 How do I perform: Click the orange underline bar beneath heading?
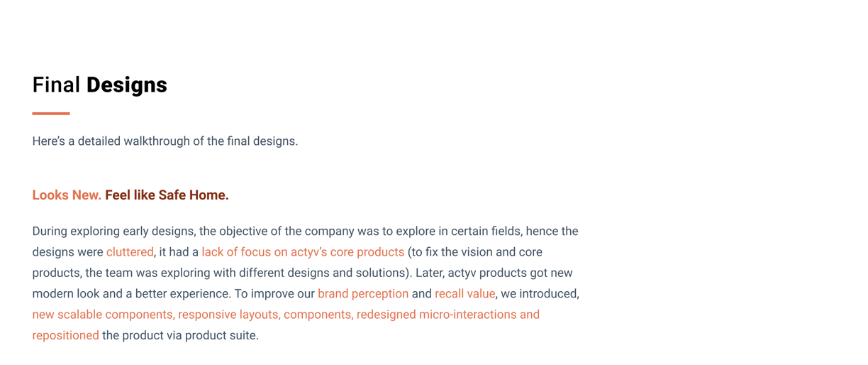51,113
